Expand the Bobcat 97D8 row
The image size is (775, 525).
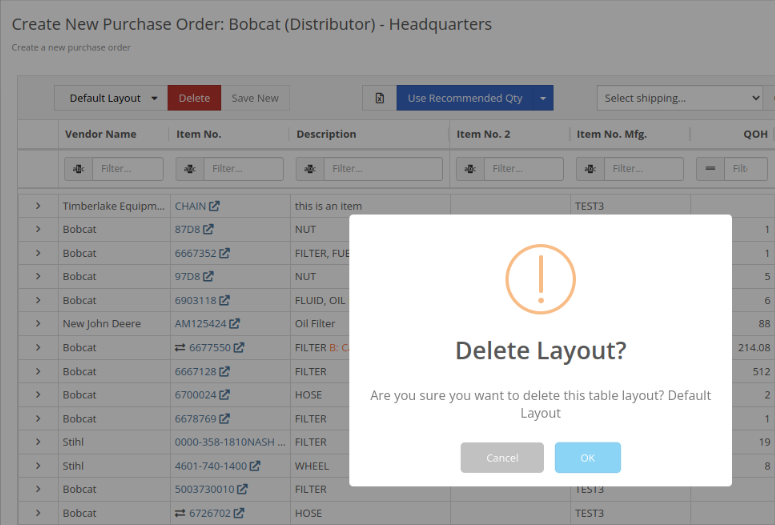(x=38, y=276)
